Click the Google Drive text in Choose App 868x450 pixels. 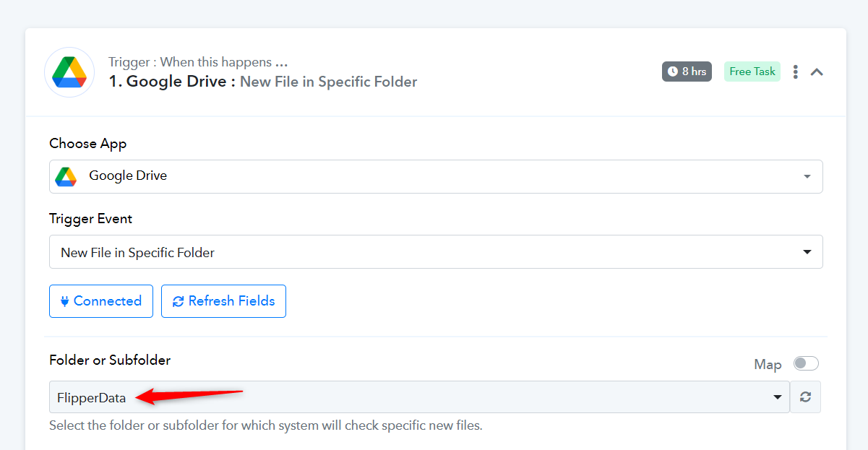pos(128,176)
